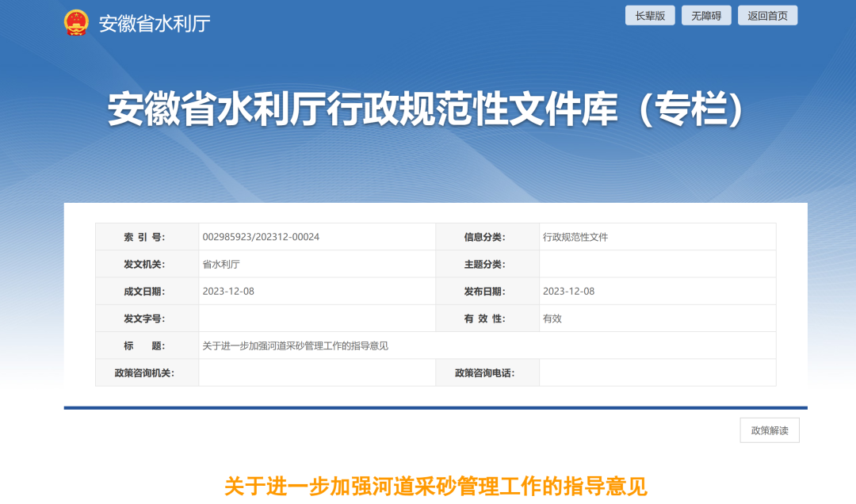Click the 索引号 label cell
Image resolution: width=856 pixels, height=504 pixels.
coord(147,237)
